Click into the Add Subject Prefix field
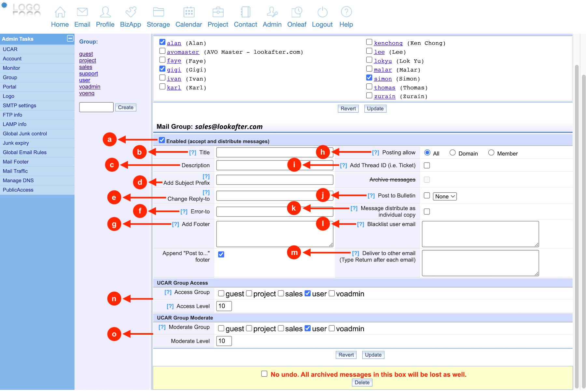 coord(274,180)
